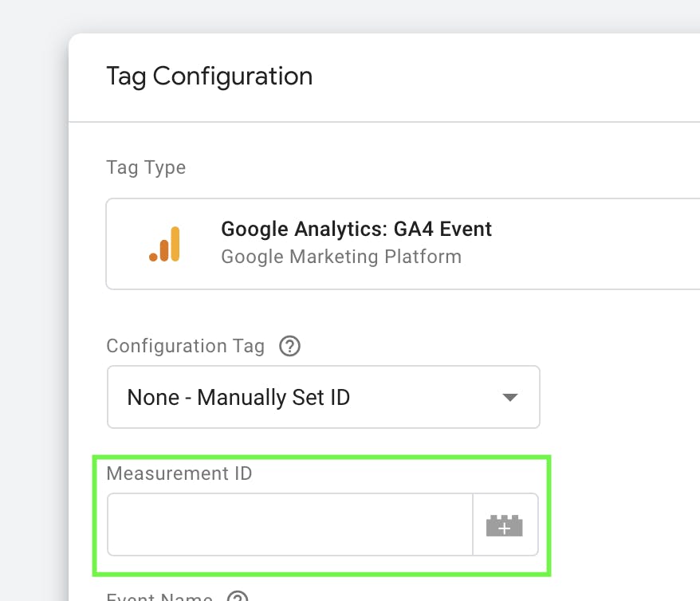Image resolution: width=700 pixels, height=601 pixels.
Task: Click "Google Marketing Platform" subtitle
Action: [x=341, y=257]
